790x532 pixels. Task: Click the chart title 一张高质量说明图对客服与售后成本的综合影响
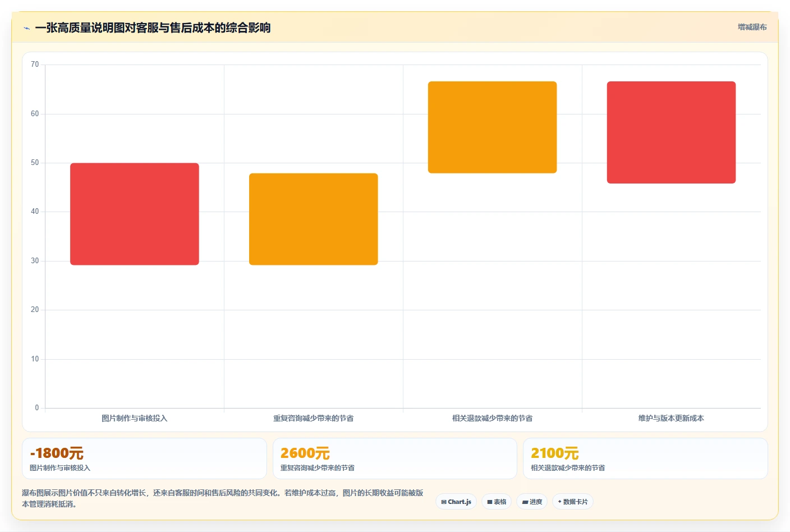(x=153, y=27)
